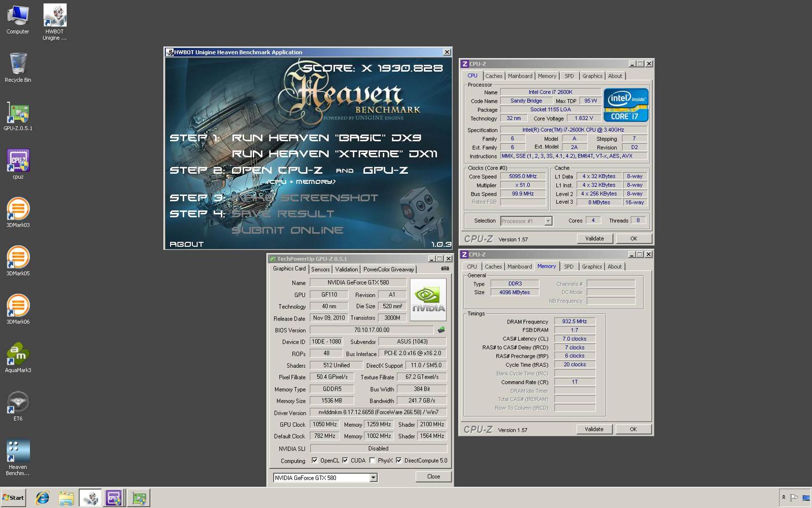Click the GPU Clock 1050 MHz field
This screenshot has width=812, height=508.
325,424
